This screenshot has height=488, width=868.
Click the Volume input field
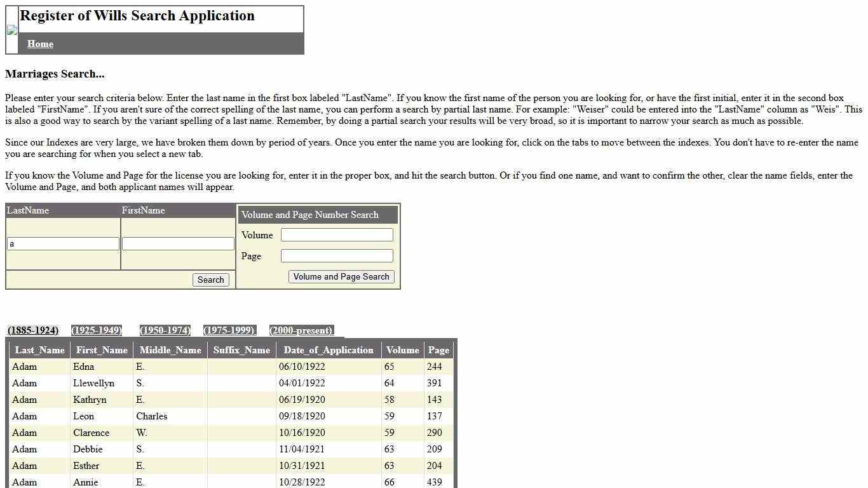coord(336,234)
